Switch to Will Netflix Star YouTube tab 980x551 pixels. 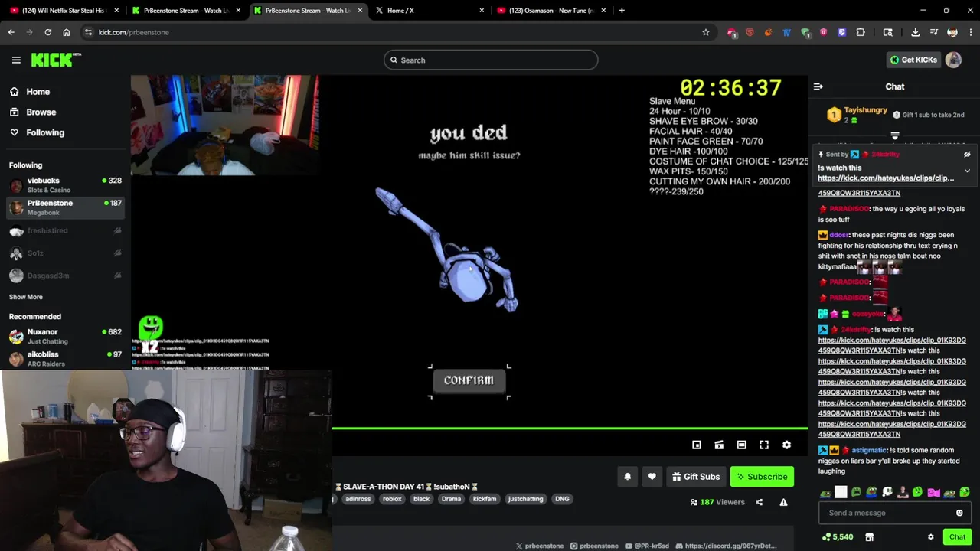pyautogui.click(x=64, y=11)
